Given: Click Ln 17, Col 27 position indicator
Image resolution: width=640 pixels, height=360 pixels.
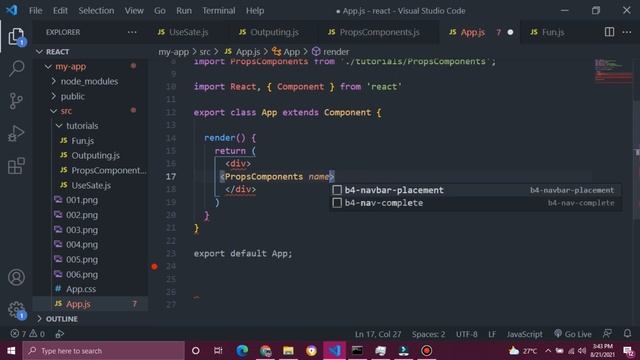Looking at the screenshot, I should coord(378,334).
